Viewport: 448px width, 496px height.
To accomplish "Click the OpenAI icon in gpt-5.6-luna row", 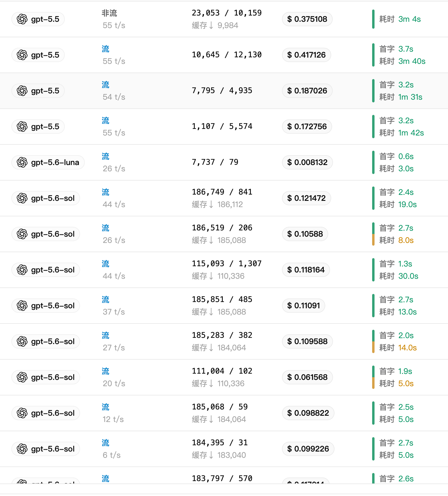I will point(22,162).
